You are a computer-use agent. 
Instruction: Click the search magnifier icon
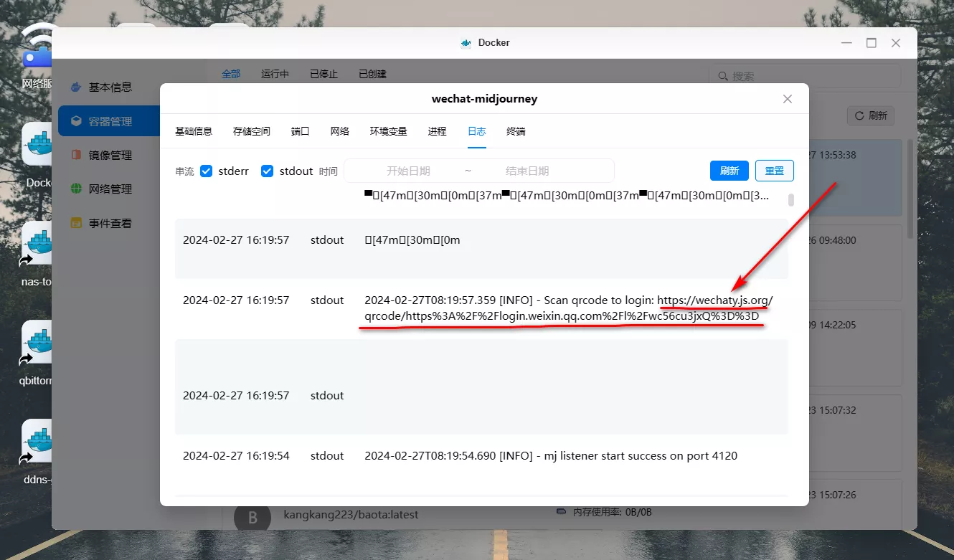pyautogui.click(x=723, y=76)
